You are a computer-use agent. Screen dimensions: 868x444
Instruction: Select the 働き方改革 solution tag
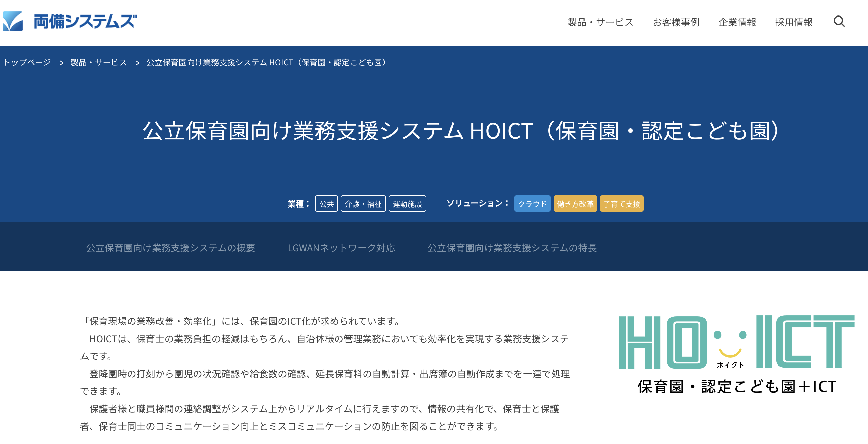click(575, 203)
